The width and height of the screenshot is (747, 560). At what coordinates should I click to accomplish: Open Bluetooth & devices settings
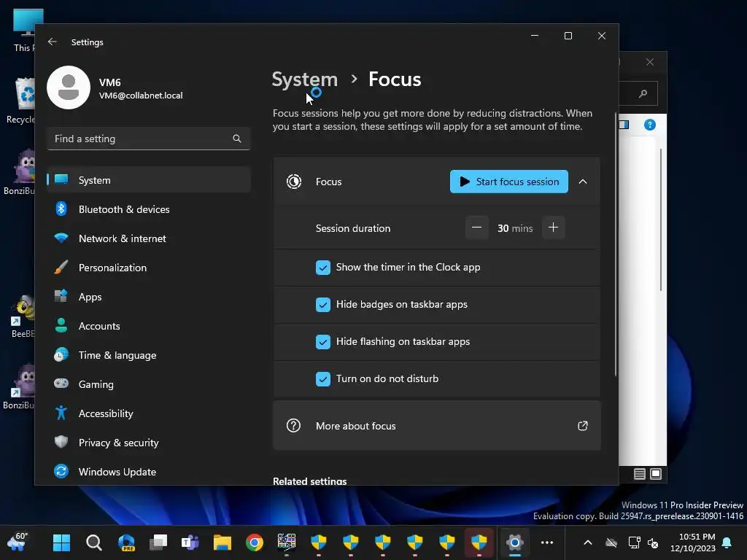[149, 209]
